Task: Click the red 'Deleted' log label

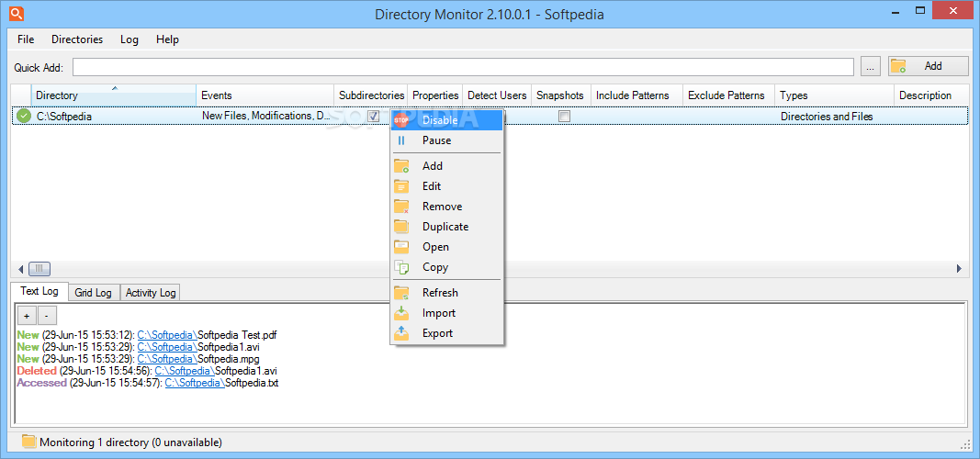Action: tap(37, 371)
